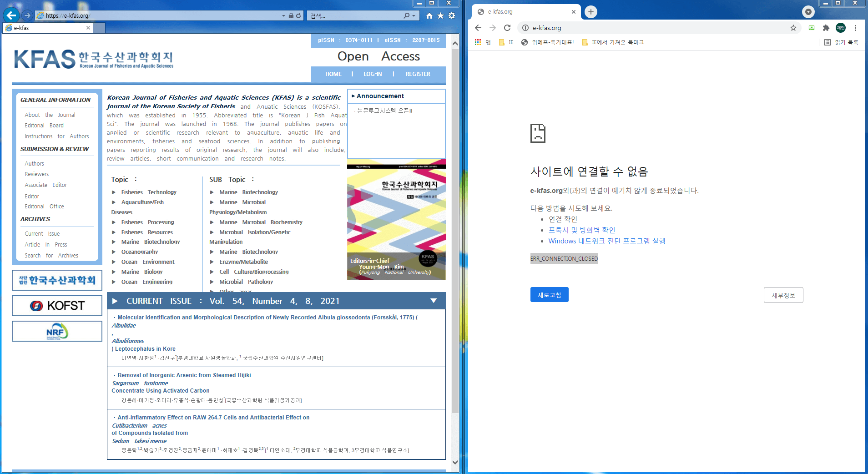This screenshot has height=474, width=868.
Task: Click the IE search magnifier icon
Action: [406, 15]
